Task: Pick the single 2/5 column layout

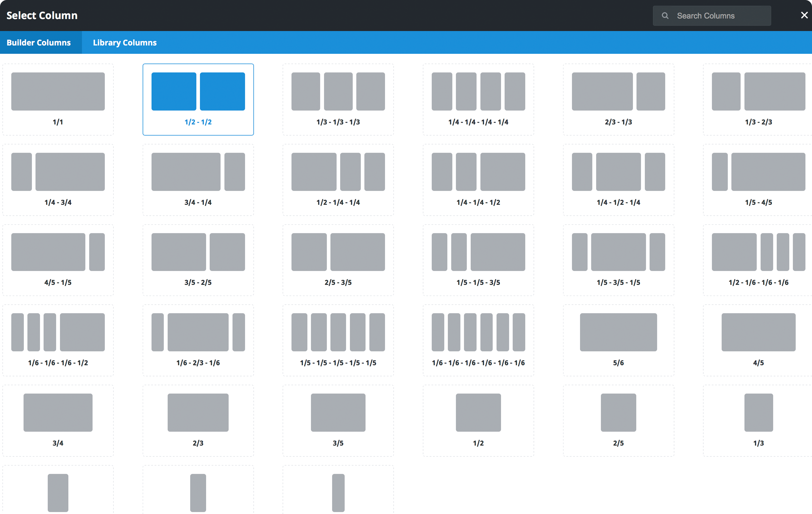Action: click(618, 420)
